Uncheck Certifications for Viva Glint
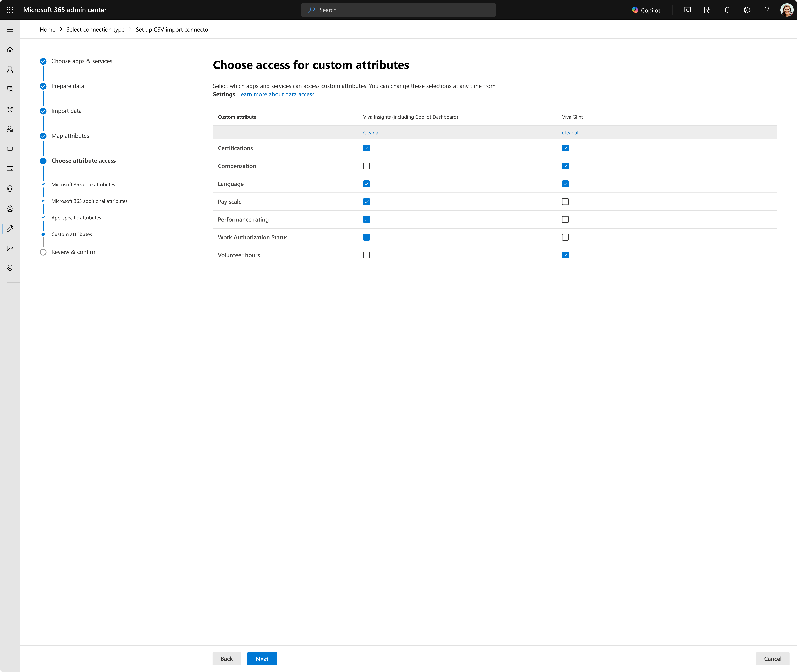The width and height of the screenshot is (797, 672). [x=565, y=148]
